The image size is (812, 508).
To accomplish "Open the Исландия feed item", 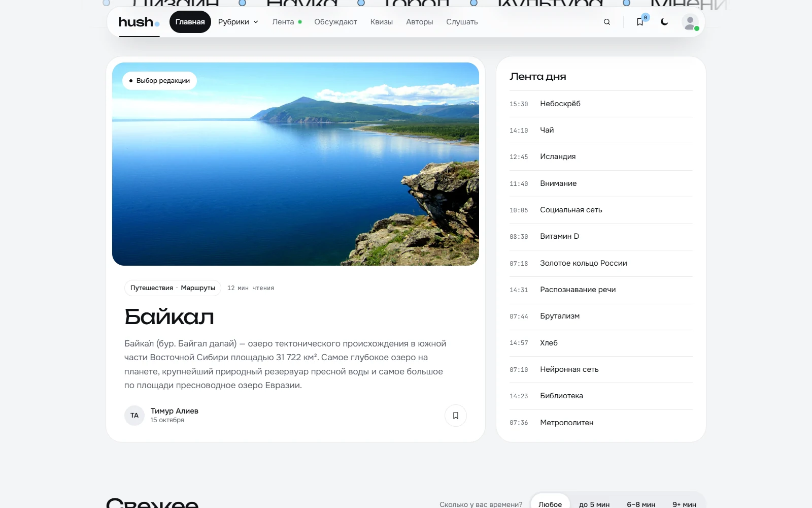I will [601, 156].
